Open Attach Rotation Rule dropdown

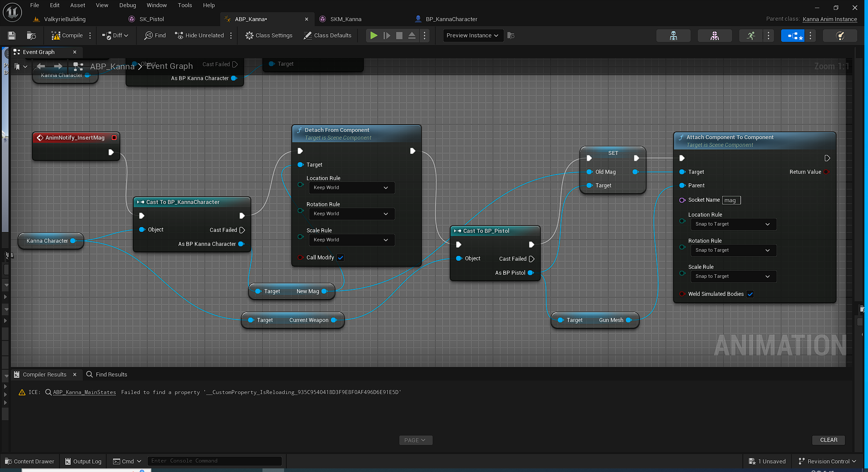click(x=733, y=250)
